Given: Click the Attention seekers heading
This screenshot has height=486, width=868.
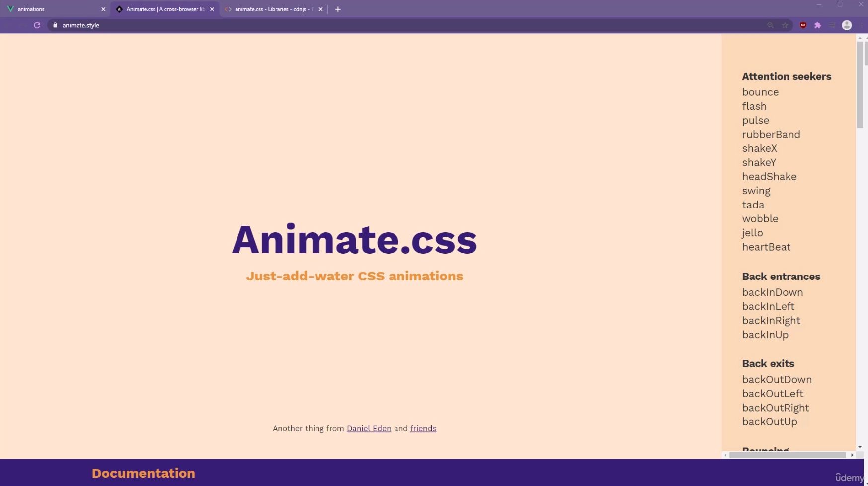Looking at the screenshot, I should tap(787, 76).
